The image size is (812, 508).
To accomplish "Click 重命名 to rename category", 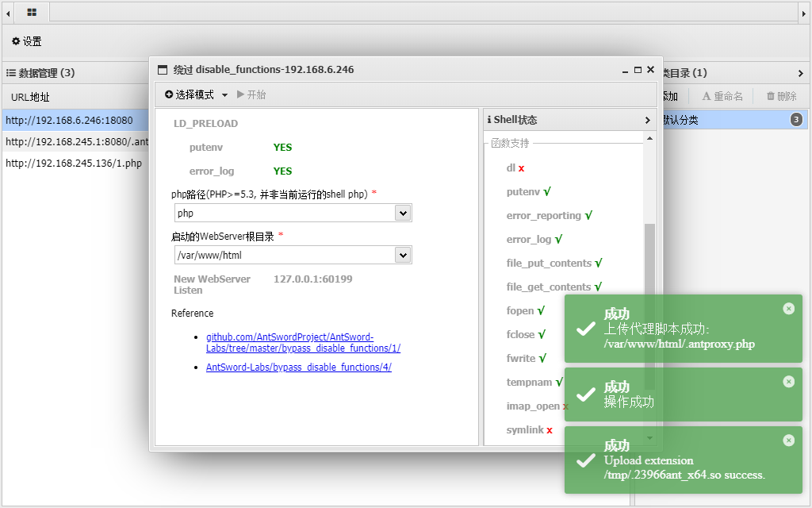I will pyautogui.click(x=722, y=96).
